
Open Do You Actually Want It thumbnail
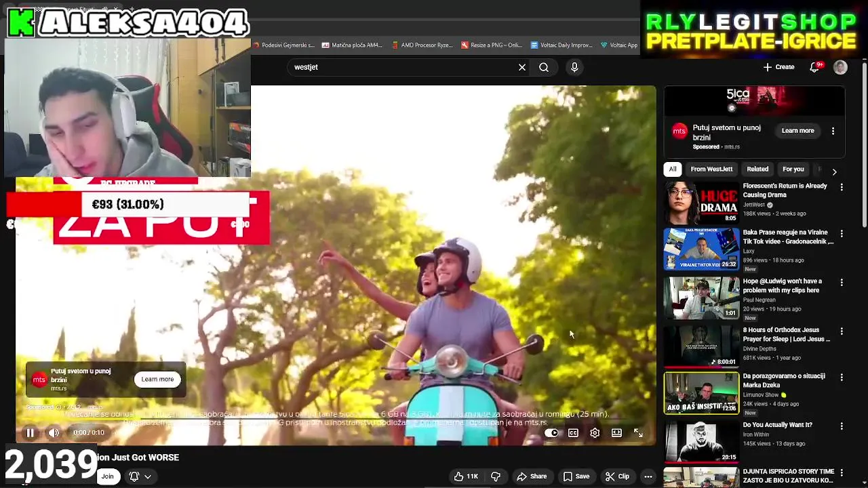tap(701, 441)
